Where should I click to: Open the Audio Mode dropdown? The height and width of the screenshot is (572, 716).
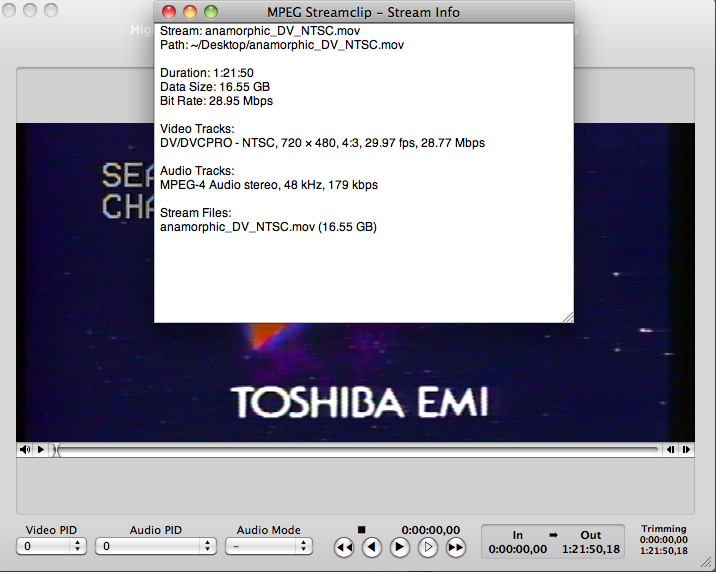tap(268, 546)
